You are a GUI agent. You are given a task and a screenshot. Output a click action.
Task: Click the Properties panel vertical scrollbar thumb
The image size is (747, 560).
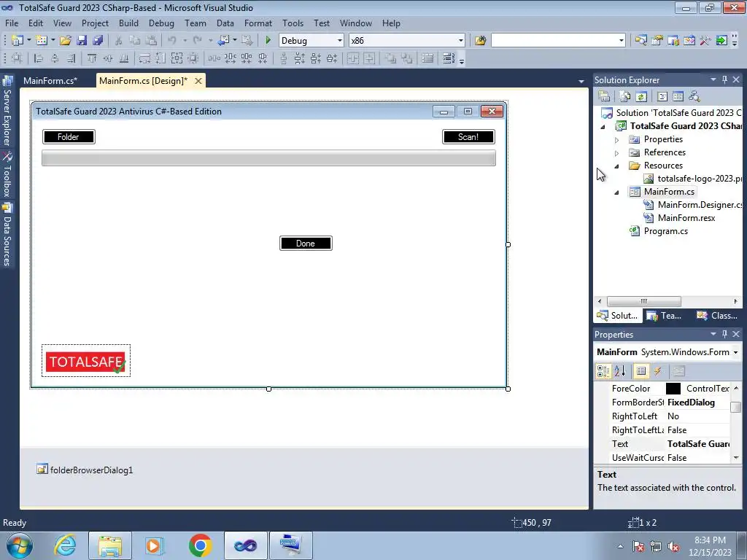[736, 407]
